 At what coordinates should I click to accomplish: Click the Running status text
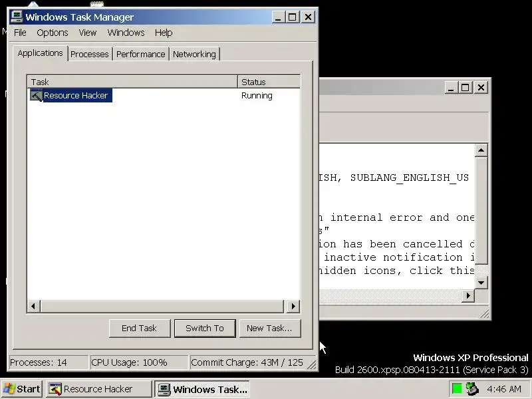coord(257,95)
